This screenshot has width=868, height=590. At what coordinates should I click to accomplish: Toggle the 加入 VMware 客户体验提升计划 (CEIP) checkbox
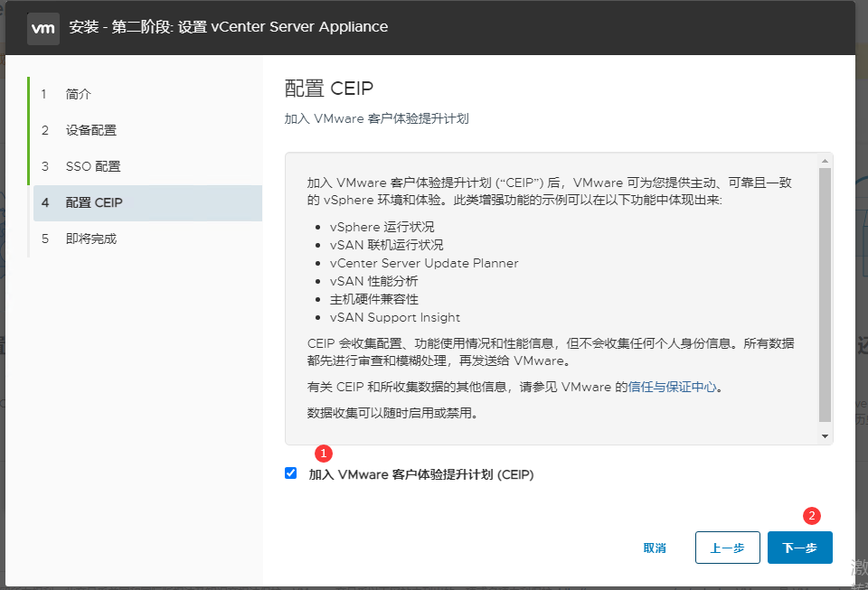[x=291, y=473]
